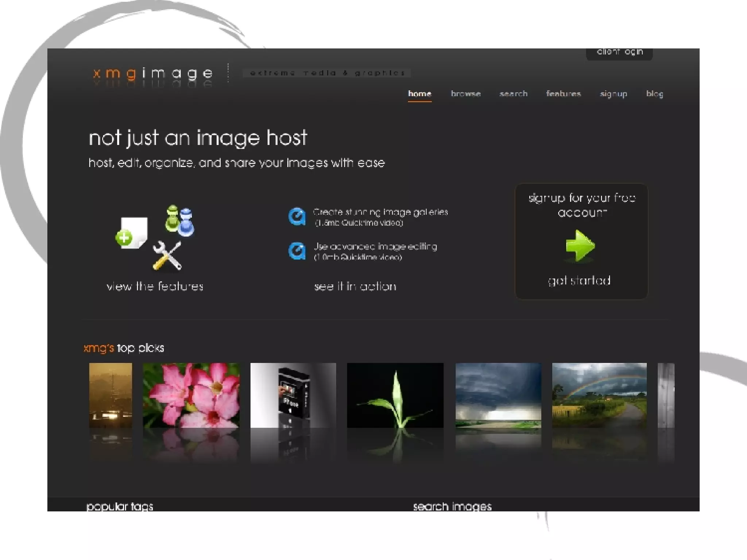747x560 pixels.
Task: Open the client login tab
Action: coord(619,53)
